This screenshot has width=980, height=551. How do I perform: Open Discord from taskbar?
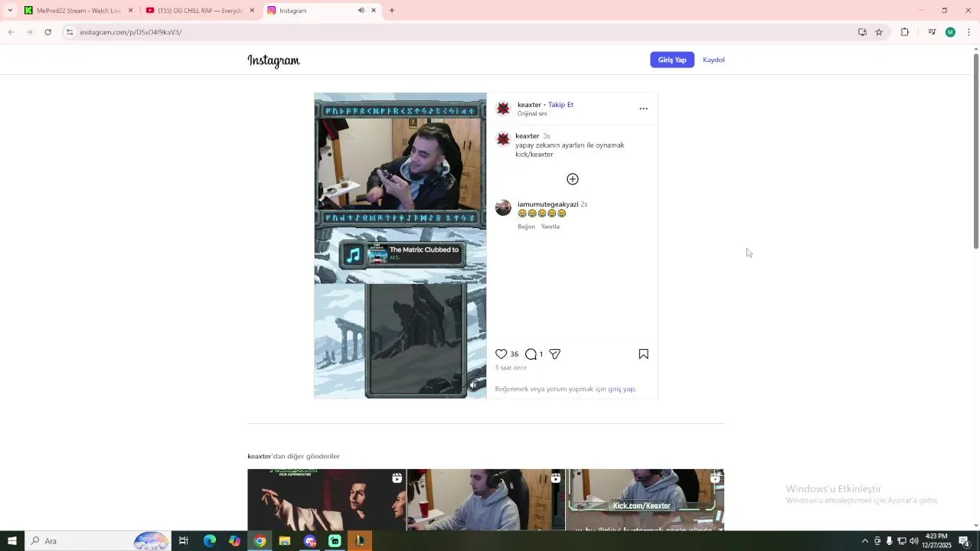310,541
